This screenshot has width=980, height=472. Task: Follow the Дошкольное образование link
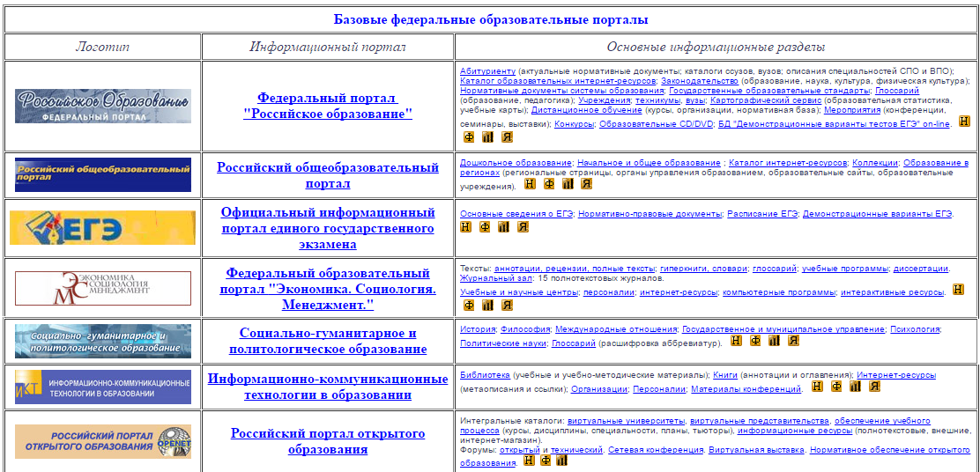(x=516, y=162)
